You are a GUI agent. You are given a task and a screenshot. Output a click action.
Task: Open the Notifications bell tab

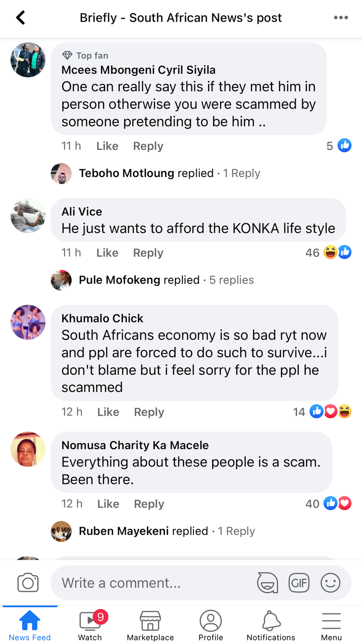[271, 625]
